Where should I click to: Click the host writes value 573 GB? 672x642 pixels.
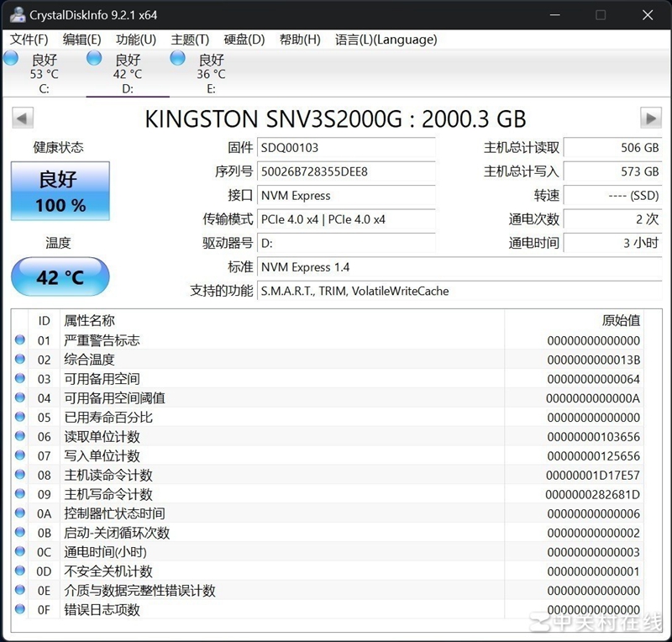pyautogui.click(x=612, y=172)
